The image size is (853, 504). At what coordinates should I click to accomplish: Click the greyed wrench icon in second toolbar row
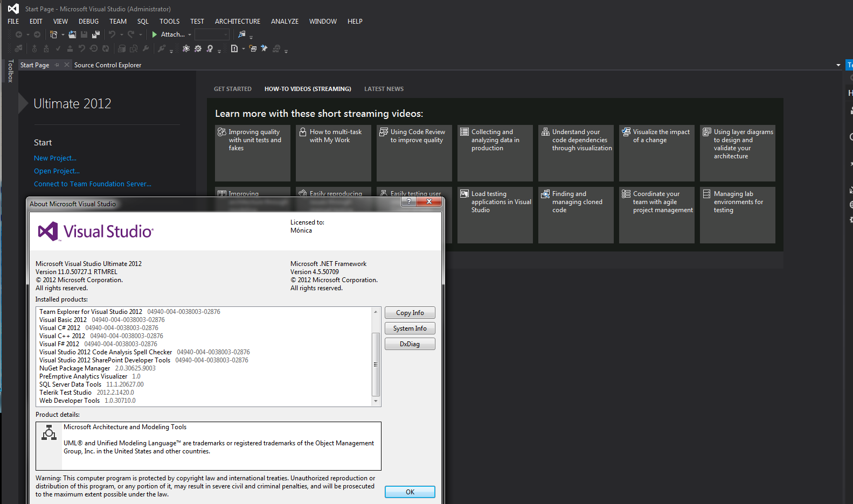coord(145,48)
